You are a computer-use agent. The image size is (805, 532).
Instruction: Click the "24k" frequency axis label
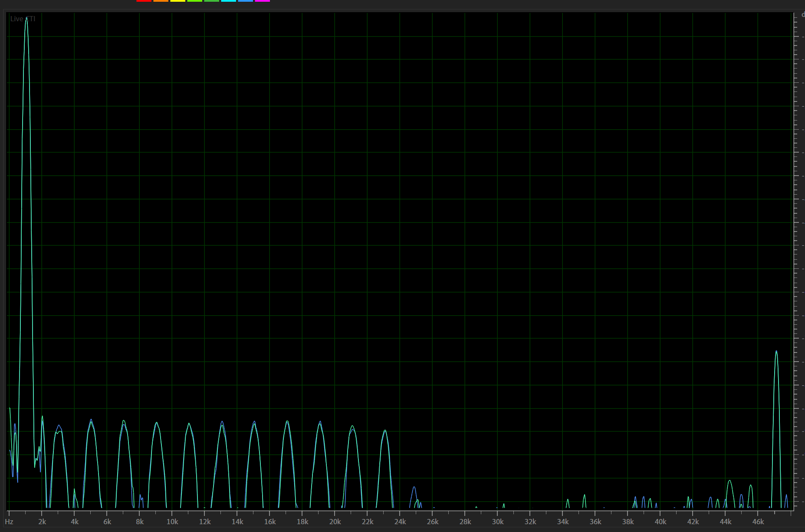point(400,522)
